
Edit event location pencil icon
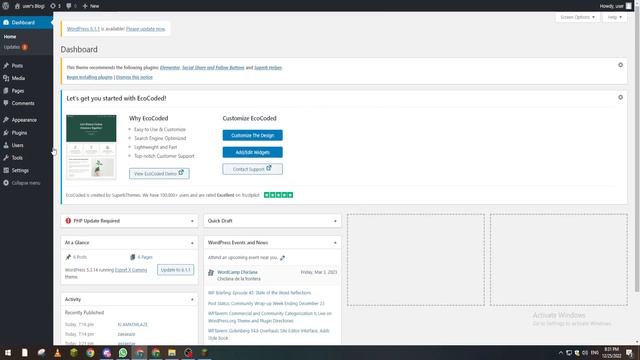pyautogui.click(x=282, y=258)
